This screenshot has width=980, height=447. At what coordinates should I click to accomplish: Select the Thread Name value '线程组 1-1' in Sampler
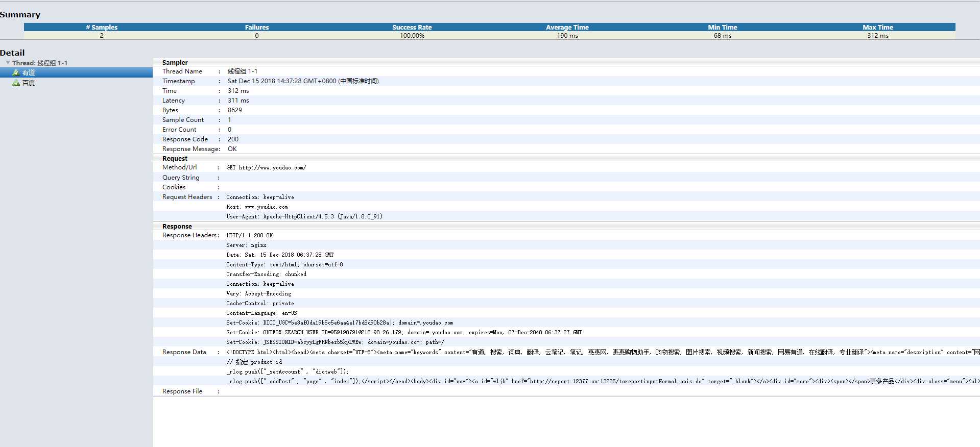pyautogui.click(x=243, y=71)
